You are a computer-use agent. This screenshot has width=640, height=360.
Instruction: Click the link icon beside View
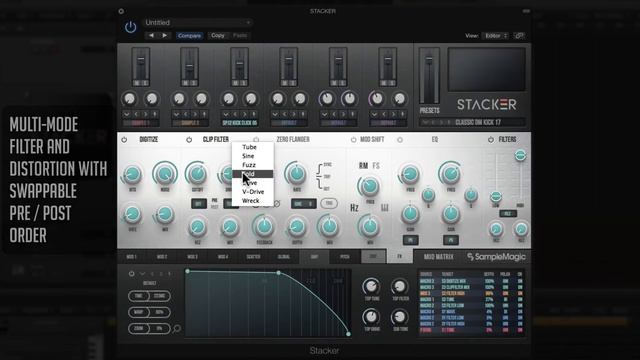[519, 36]
